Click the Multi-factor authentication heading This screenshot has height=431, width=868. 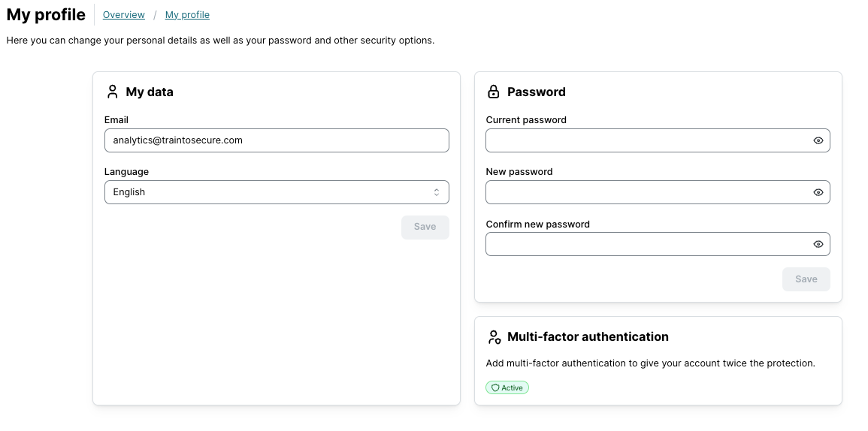point(588,337)
